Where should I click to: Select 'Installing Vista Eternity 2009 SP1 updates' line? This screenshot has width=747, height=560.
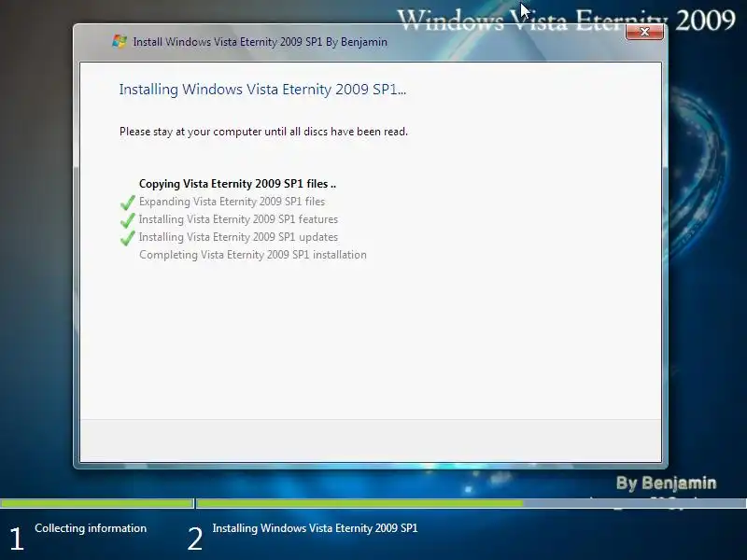(238, 237)
